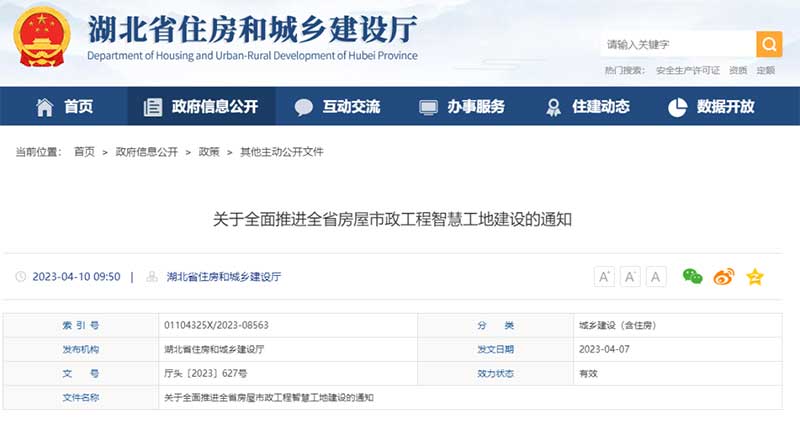800x430 pixels.
Task: Click the keyword search input field
Action: 677,44
